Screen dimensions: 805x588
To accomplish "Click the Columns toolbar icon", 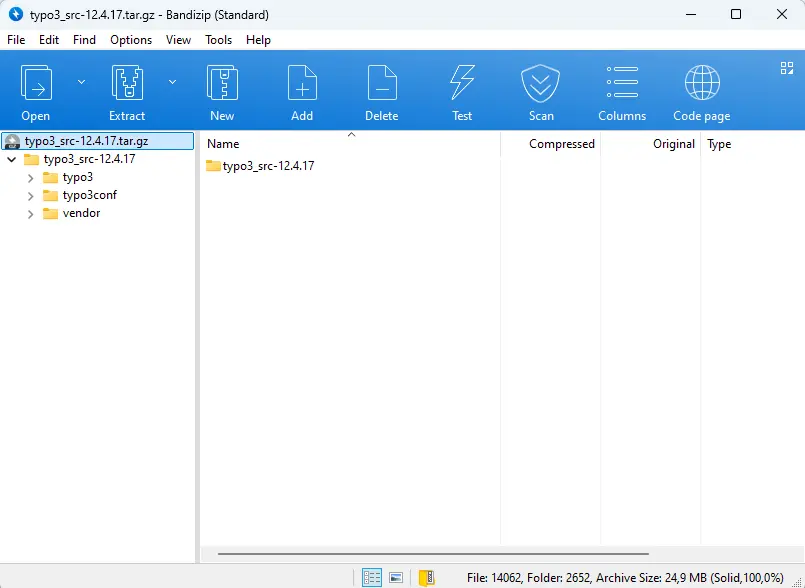I will (x=621, y=90).
